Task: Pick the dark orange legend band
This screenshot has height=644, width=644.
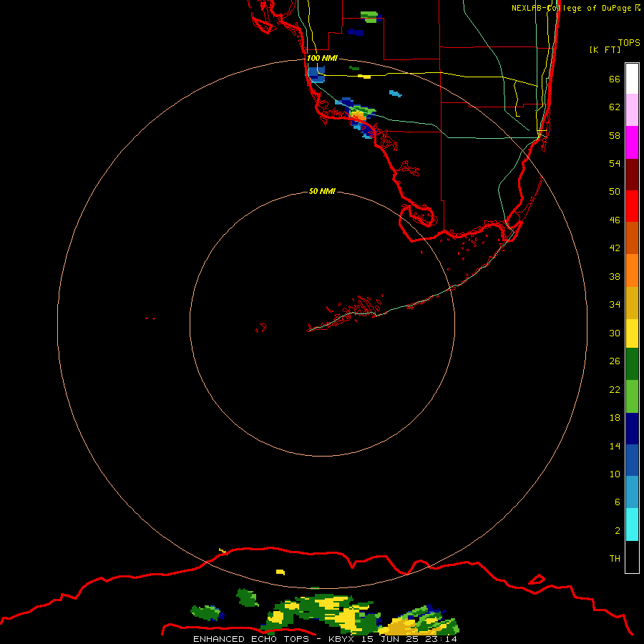Action: point(632,238)
